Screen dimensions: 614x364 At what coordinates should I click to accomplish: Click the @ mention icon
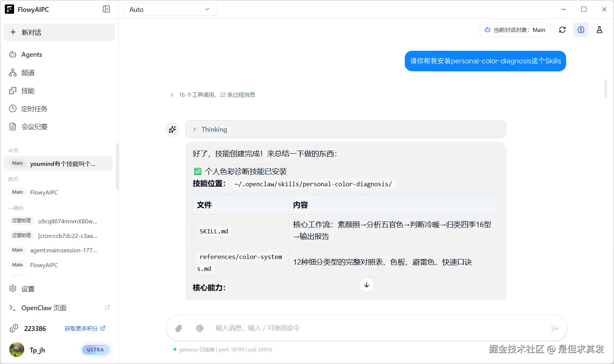(x=200, y=328)
